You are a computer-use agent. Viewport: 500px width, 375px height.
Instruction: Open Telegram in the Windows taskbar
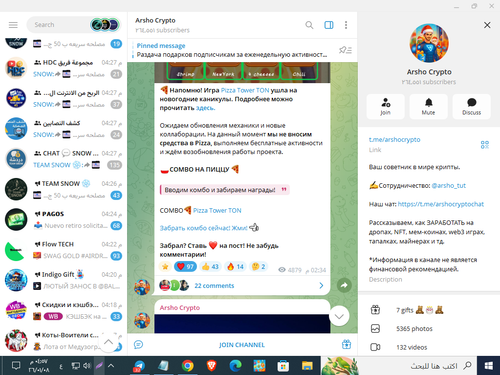[x=139, y=366]
